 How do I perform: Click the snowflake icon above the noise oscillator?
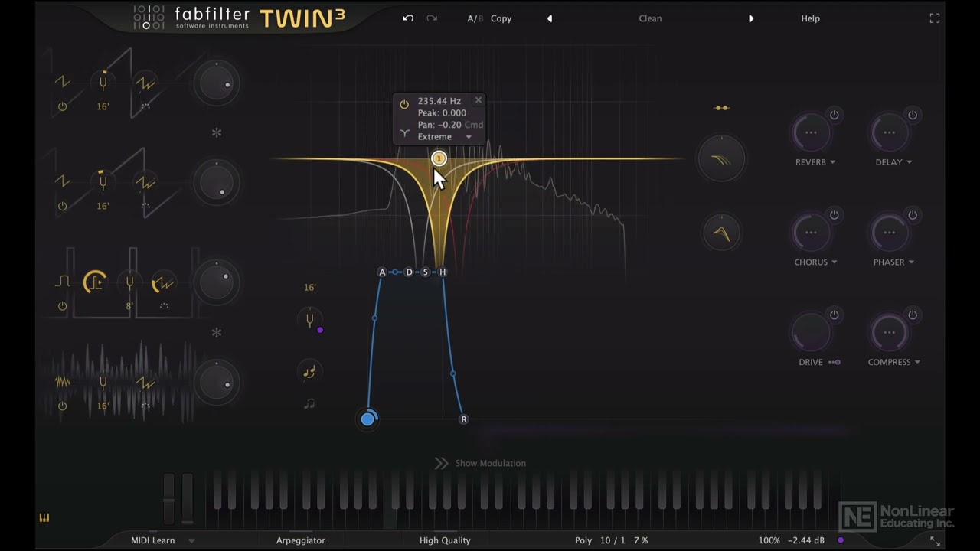tap(217, 332)
